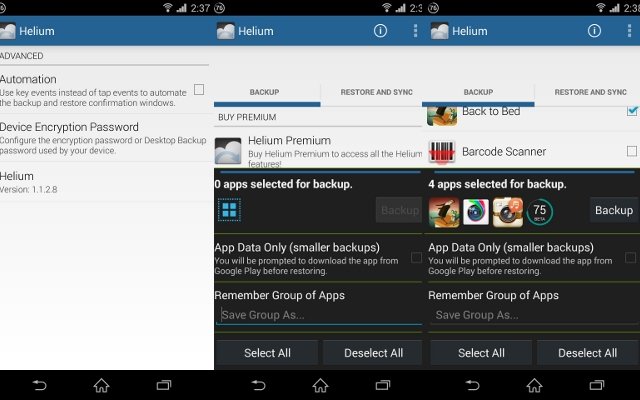This screenshot has height=400, width=640.
Task: Tap the Helium Premium cloud icon
Action: click(228, 151)
